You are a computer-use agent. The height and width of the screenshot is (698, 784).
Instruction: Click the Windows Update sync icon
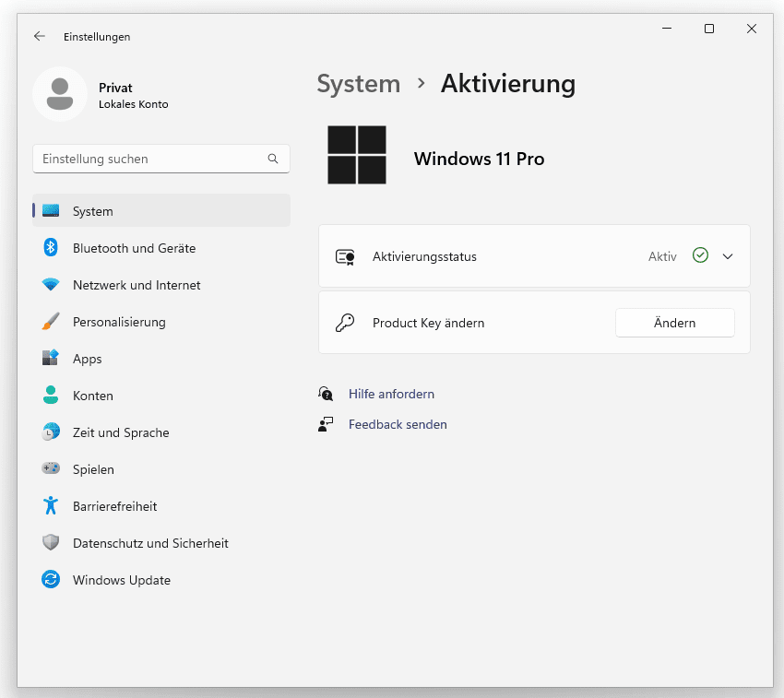click(51, 579)
